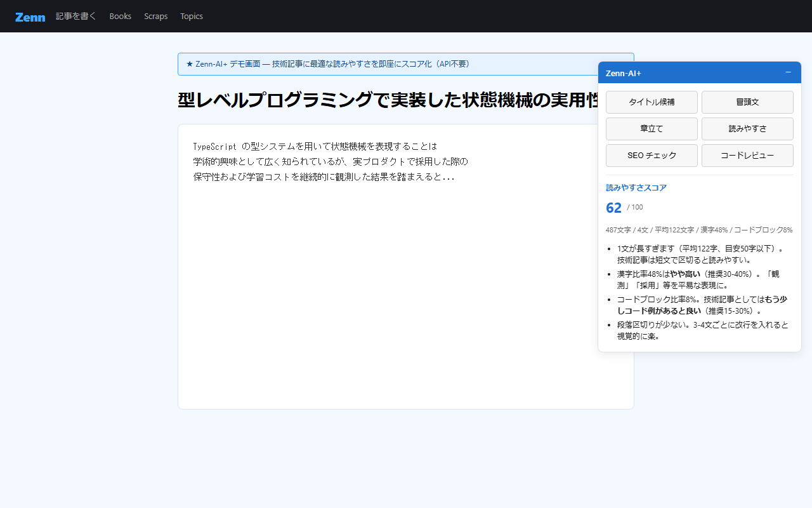Run the 読みやすさ check button
This screenshot has width=812, height=508.
point(747,129)
